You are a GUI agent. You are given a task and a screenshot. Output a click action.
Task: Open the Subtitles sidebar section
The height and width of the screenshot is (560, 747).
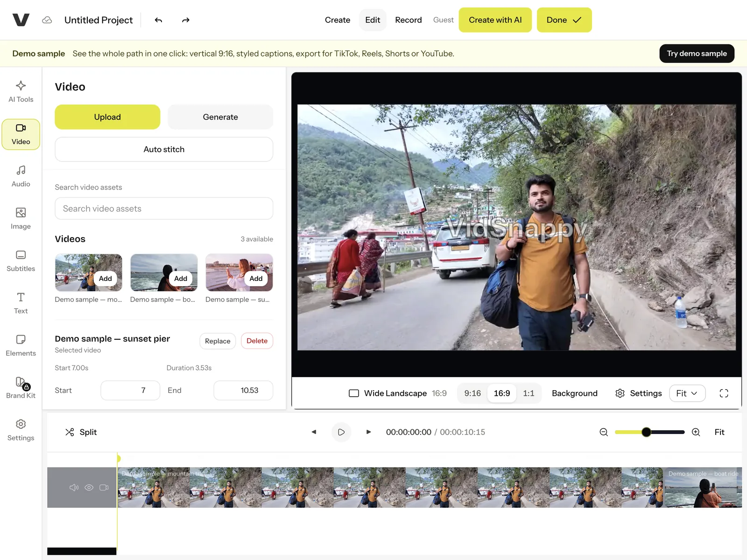(x=21, y=261)
